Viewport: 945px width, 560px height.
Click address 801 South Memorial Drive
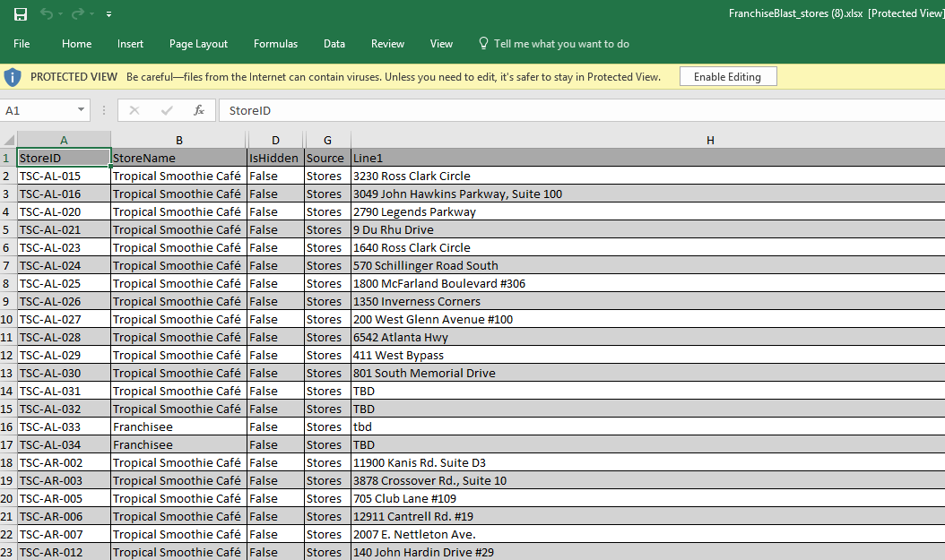click(424, 373)
